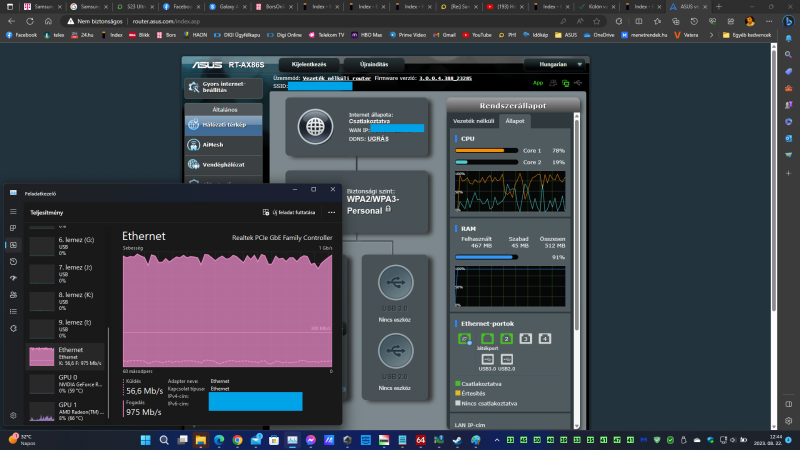This screenshot has height=450, width=800.
Task: Click LAN port 3 icon
Action: tap(526, 339)
